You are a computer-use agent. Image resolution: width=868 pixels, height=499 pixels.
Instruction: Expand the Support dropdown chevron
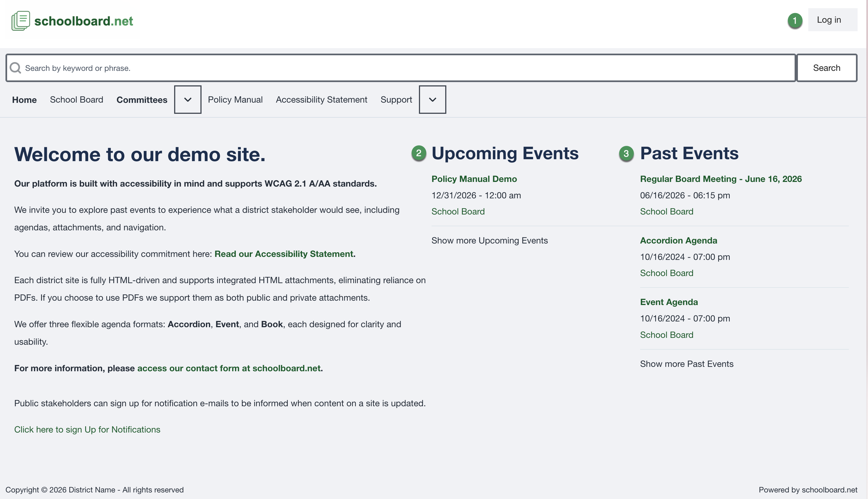tap(432, 100)
